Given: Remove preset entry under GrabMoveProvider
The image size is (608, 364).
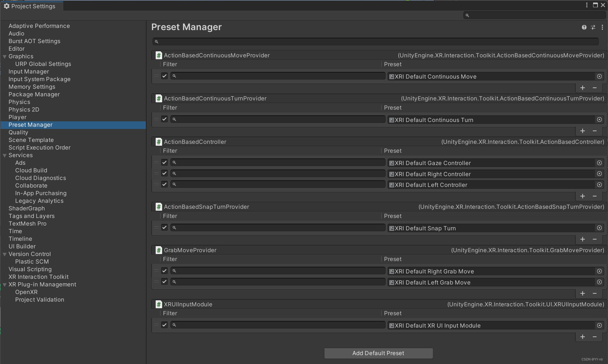Looking at the screenshot, I should (595, 293).
